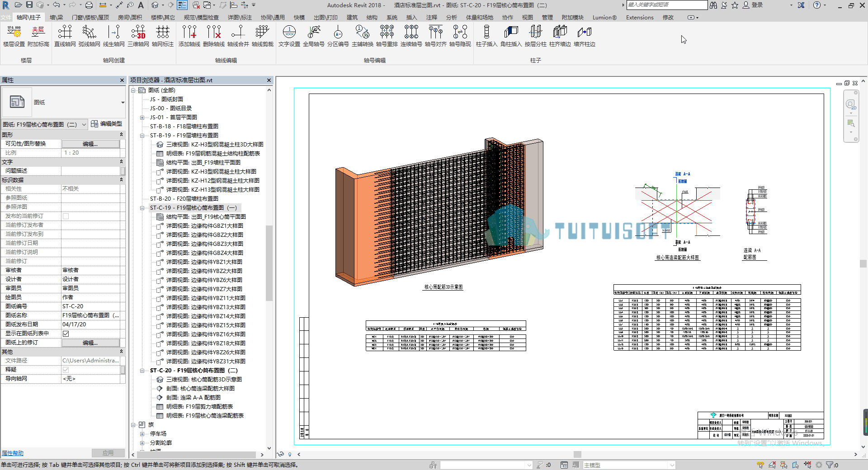Viewport: 868px width, 470px height.
Task: Collapse the 标识数据 properties section
Action: point(121,180)
